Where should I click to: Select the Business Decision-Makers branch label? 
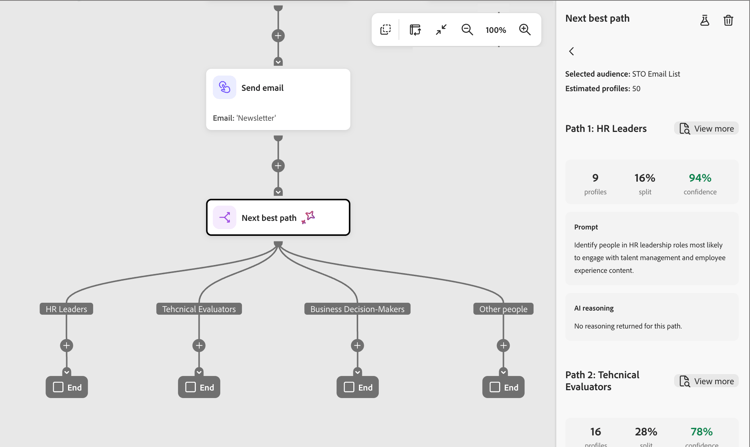pos(357,309)
